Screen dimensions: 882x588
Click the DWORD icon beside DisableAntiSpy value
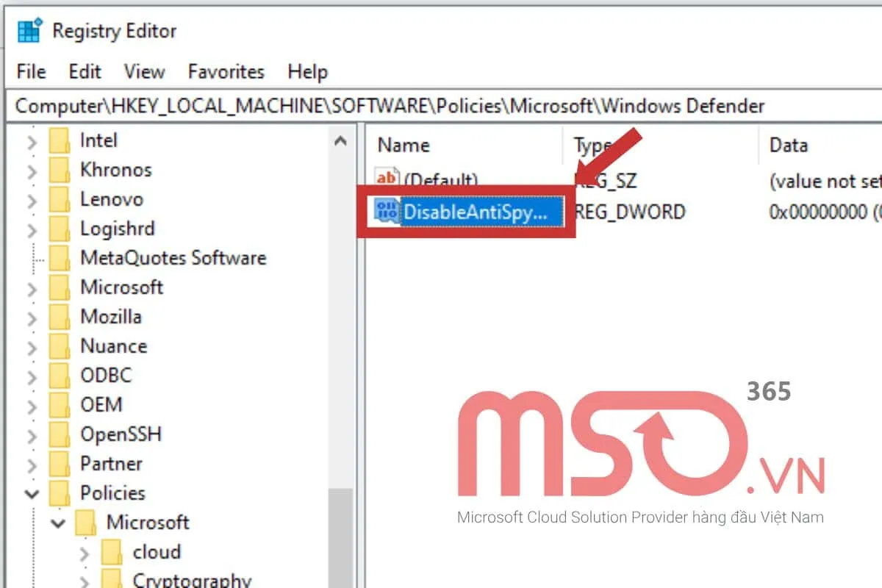tap(385, 212)
